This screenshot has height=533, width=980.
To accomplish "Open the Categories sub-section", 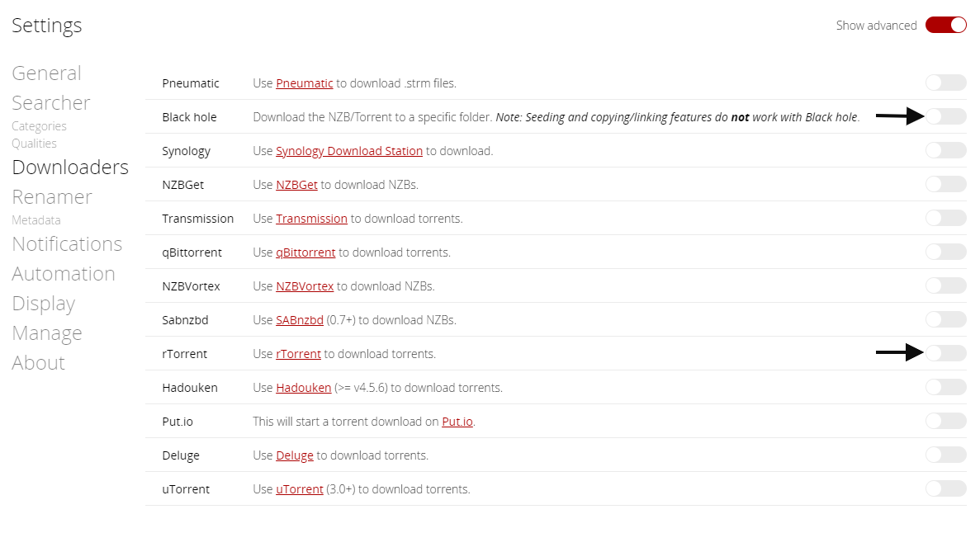I will (x=39, y=126).
